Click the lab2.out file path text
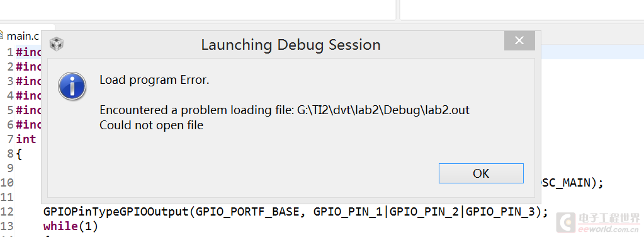 tap(383, 110)
